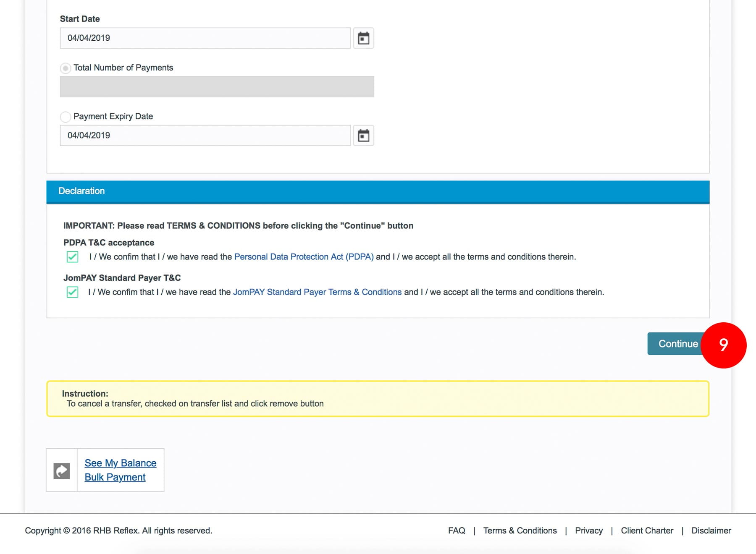This screenshot has height=554, width=756.
Task: Click the grey share arrow icon
Action: [x=62, y=470]
